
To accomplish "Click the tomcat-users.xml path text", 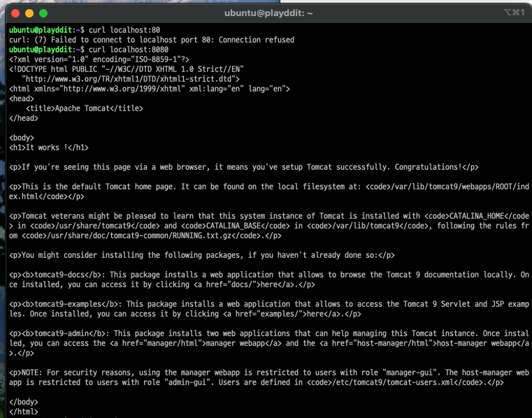I will pos(394,382).
